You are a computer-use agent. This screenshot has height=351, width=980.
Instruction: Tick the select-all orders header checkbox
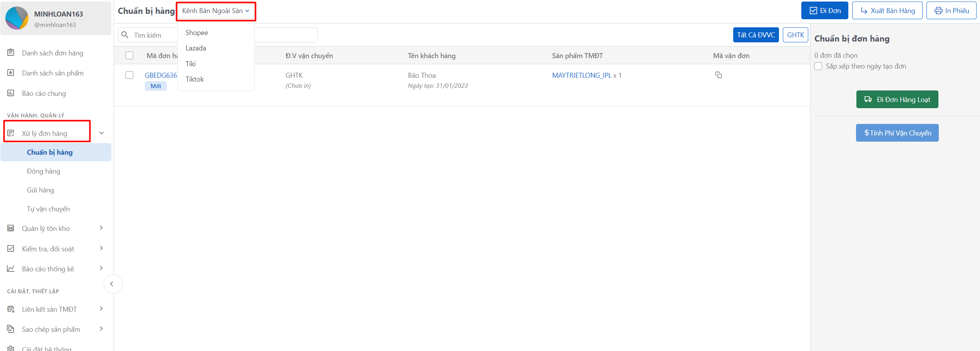(x=129, y=56)
